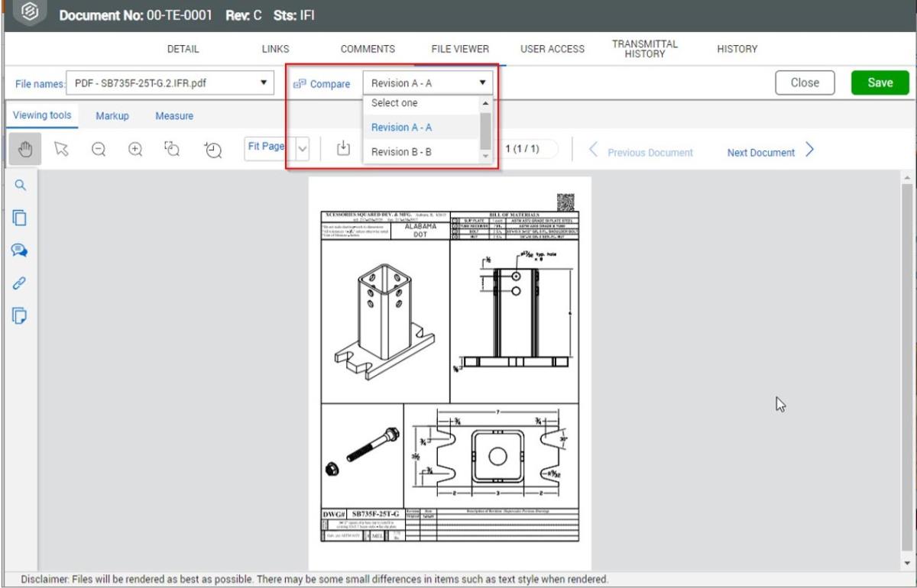Open the Viewing tools tab
The height and width of the screenshot is (588, 917).
(x=42, y=116)
